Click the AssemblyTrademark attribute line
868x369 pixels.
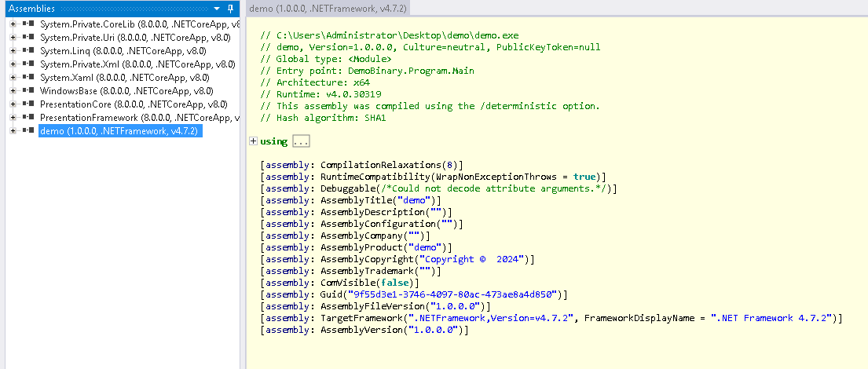coord(351,271)
